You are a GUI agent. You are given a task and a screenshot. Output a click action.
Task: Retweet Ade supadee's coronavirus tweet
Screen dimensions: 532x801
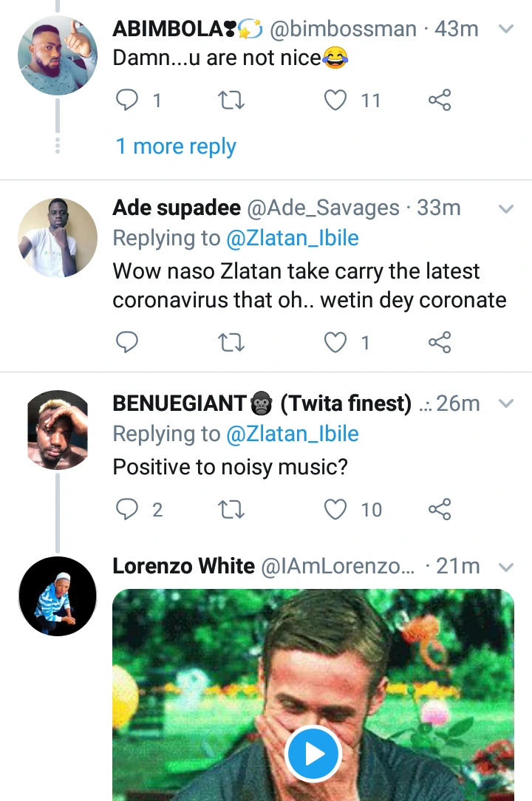232,342
